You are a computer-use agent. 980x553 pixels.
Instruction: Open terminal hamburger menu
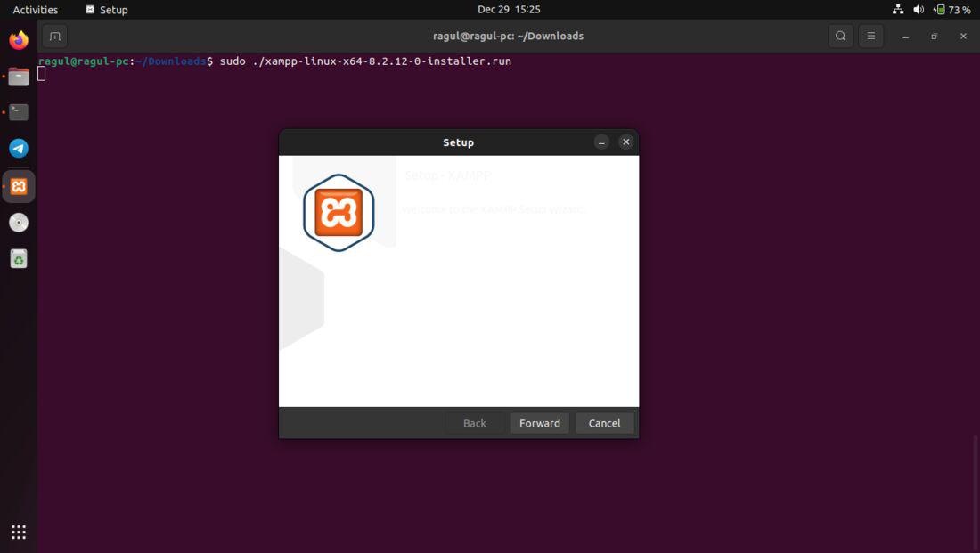[870, 37]
